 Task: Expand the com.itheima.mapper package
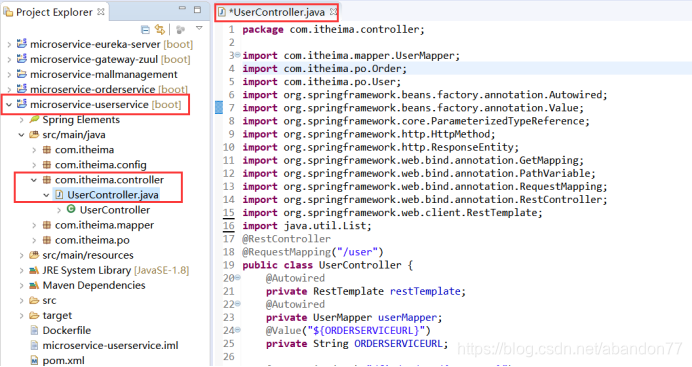point(34,225)
